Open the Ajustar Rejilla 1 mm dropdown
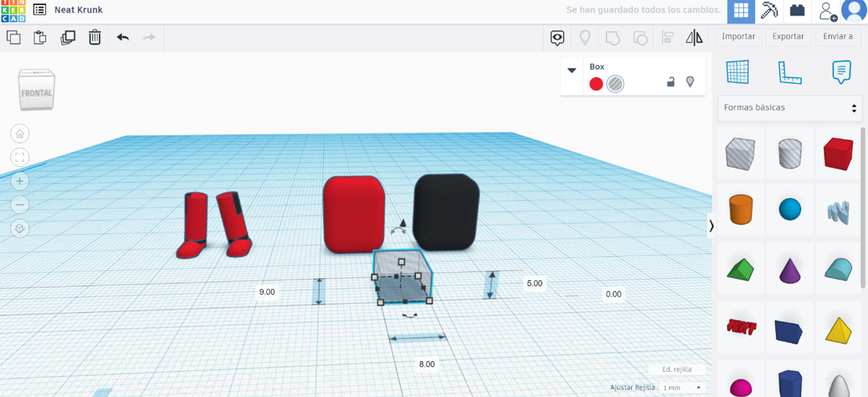 pyautogui.click(x=681, y=387)
